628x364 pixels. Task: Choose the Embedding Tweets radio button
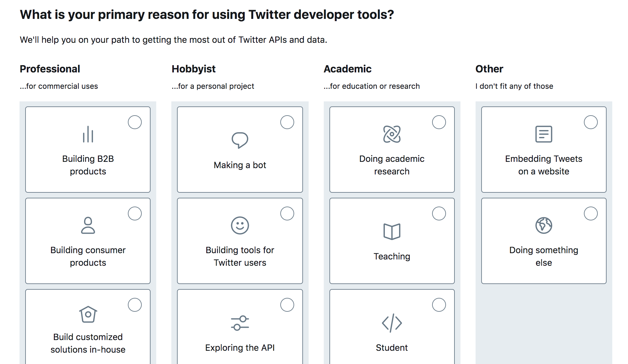[591, 122]
